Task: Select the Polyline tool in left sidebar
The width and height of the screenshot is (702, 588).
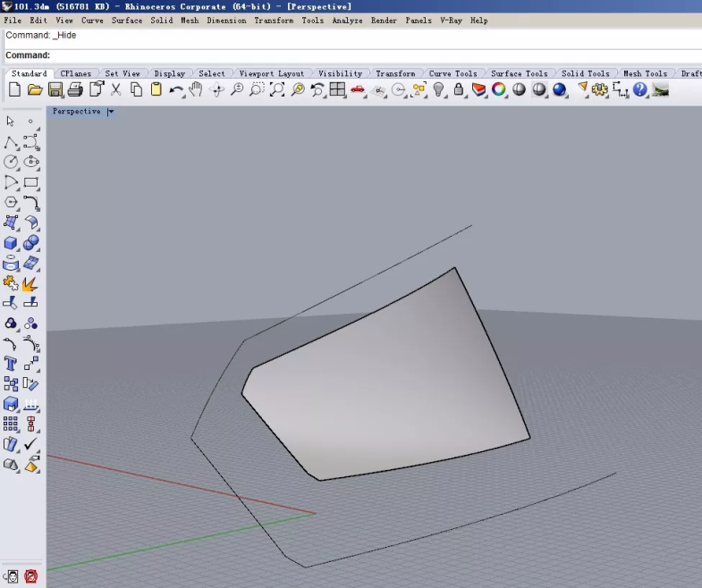Action: 11,142
